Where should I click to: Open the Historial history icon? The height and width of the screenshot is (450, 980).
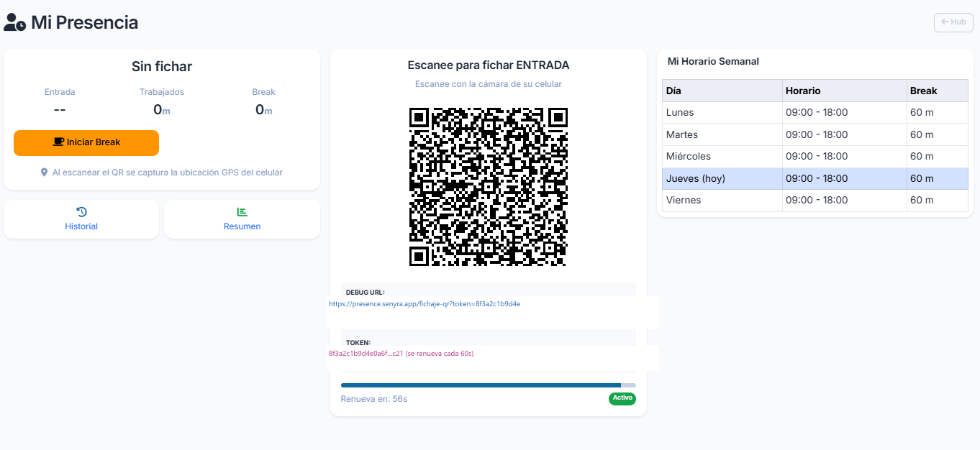point(81,211)
